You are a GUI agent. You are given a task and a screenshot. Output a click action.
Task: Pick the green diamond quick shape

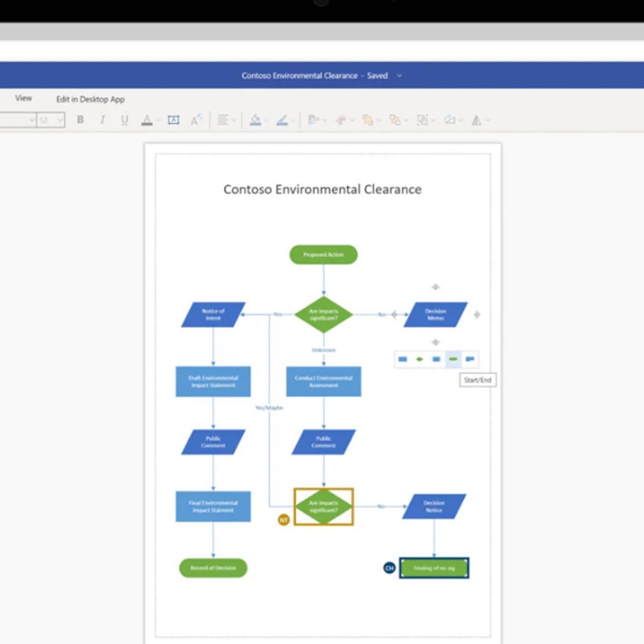(x=419, y=359)
